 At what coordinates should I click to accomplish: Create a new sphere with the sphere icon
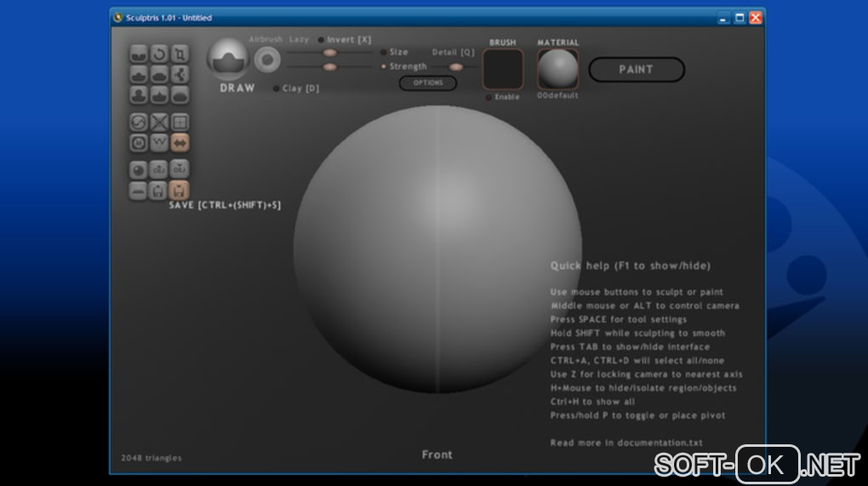point(139,170)
